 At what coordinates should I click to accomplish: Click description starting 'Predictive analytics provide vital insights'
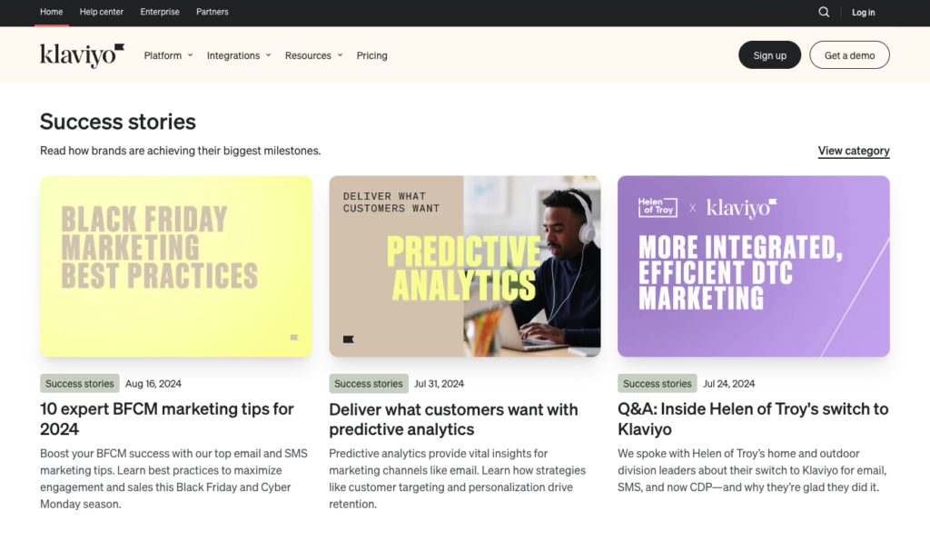[458, 478]
